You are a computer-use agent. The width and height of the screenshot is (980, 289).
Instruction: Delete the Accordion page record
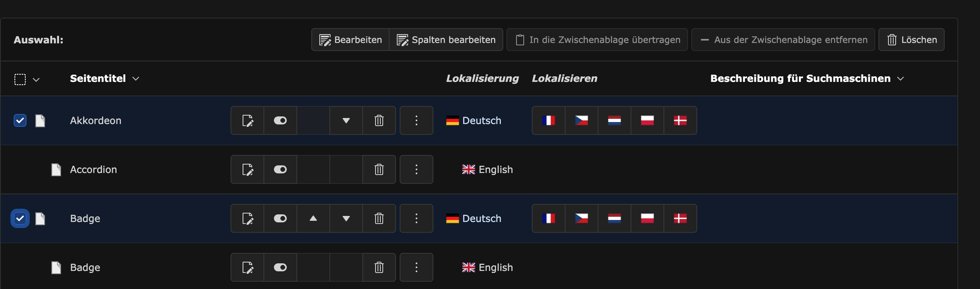pyautogui.click(x=379, y=169)
